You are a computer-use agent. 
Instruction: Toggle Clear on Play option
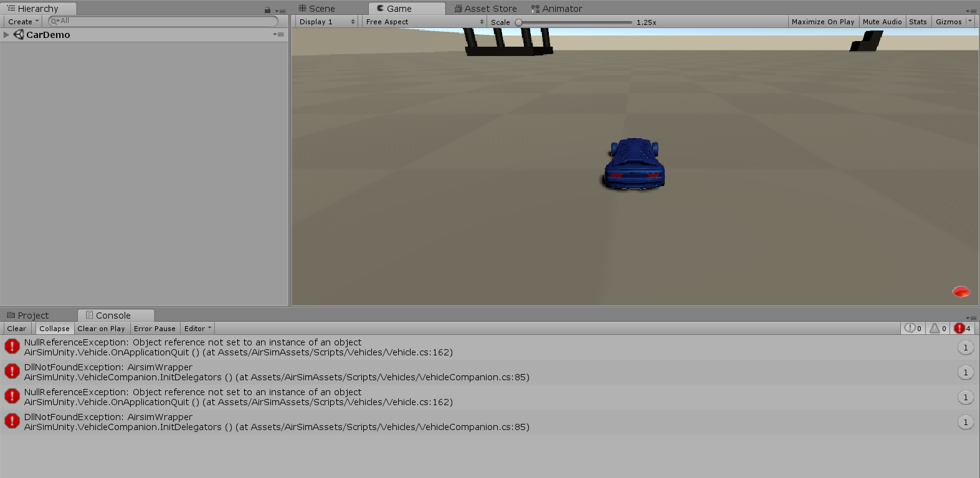(101, 329)
